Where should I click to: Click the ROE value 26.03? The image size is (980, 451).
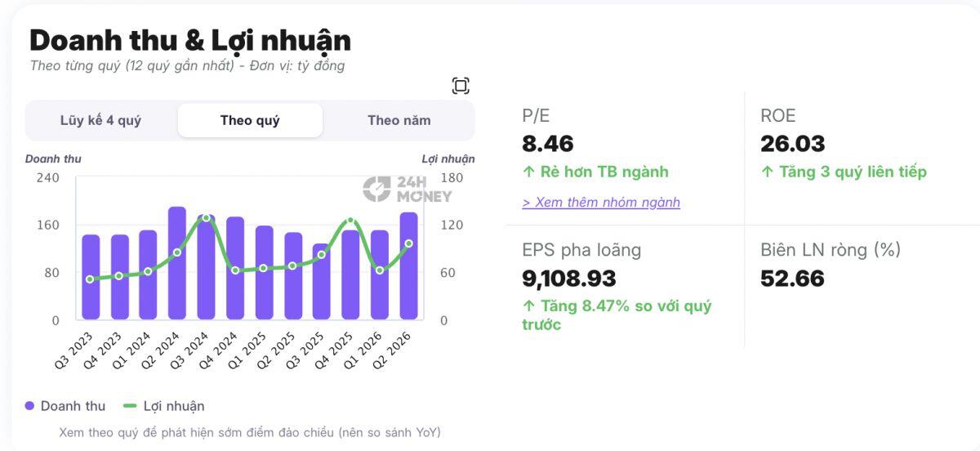coord(793,144)
